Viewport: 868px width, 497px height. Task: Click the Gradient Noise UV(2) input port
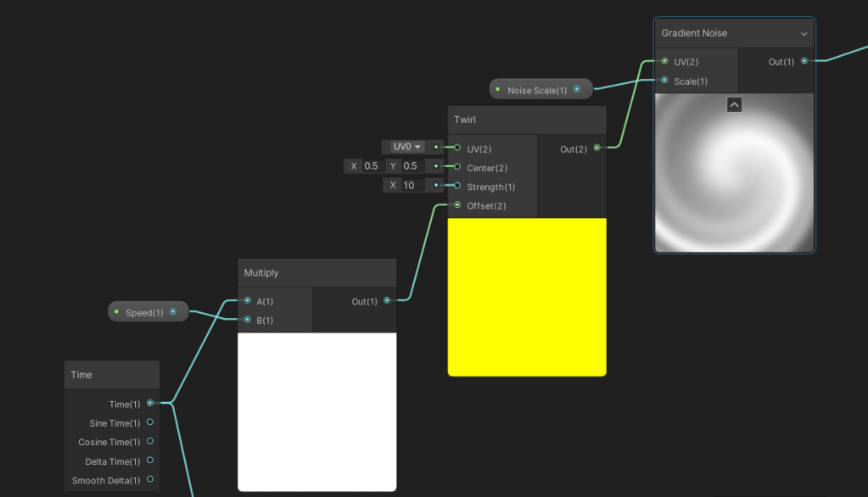pyautogui.click(x=664, y=61)
